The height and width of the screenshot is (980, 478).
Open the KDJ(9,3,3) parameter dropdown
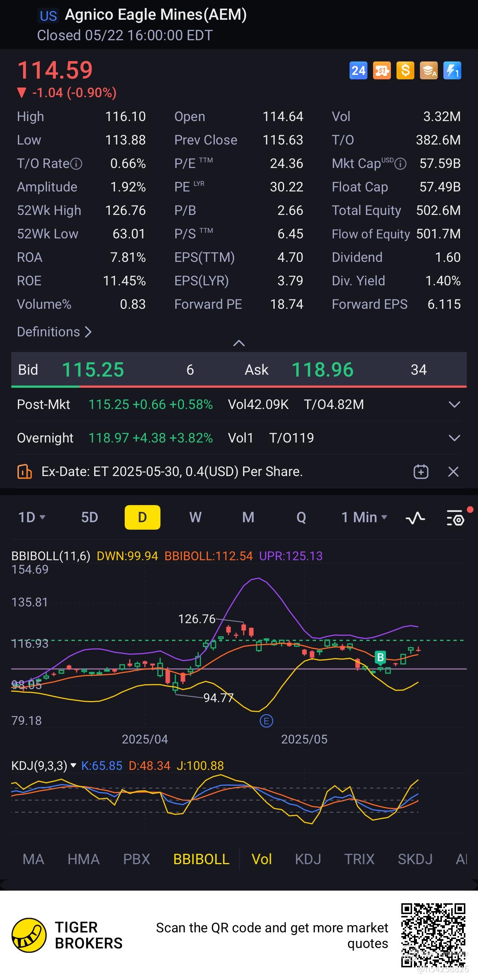click(x=73, y=765)
